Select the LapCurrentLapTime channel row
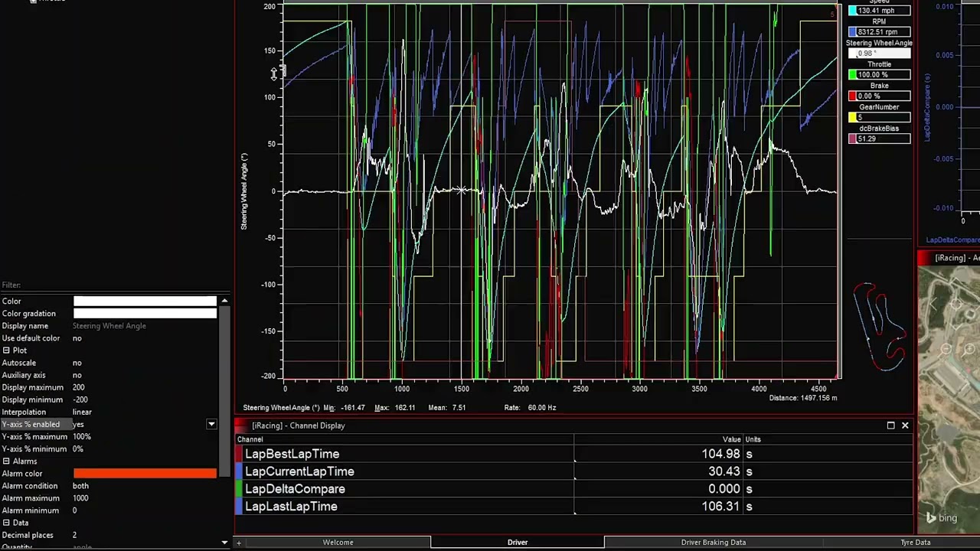 coord(574,471)
